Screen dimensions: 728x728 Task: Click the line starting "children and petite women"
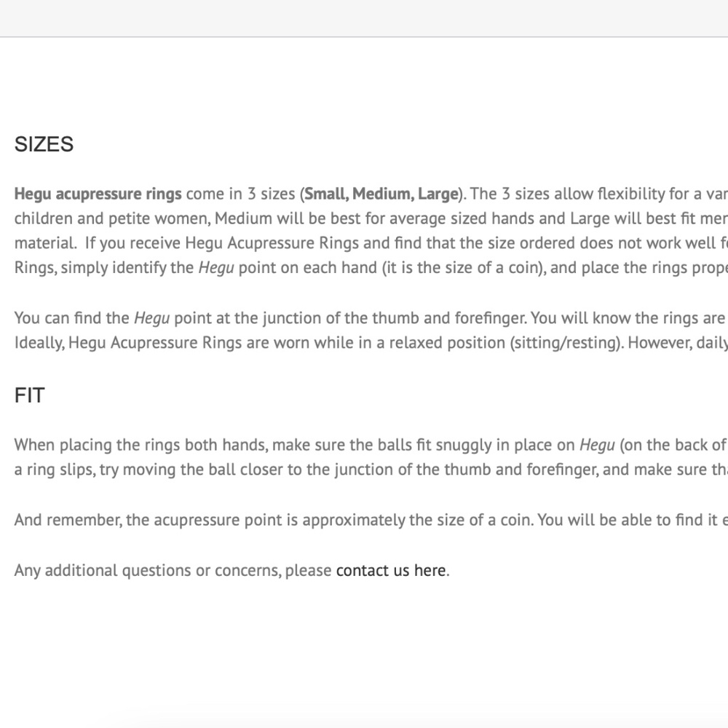tap(371, 218)
